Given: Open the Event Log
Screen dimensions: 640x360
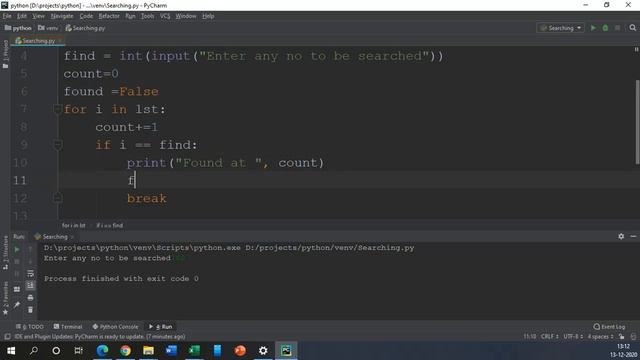Looking at the screenshot, I should [609, 327].
